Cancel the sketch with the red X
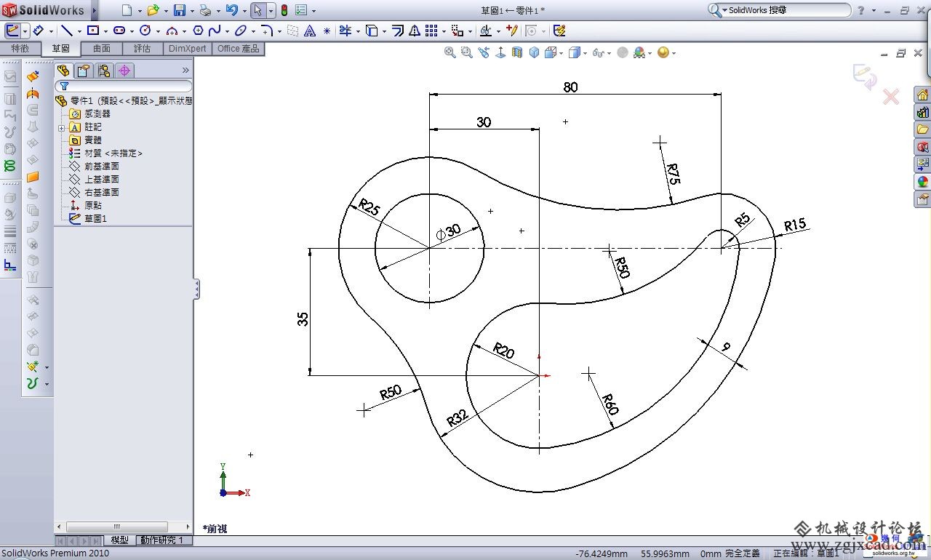 891,97
